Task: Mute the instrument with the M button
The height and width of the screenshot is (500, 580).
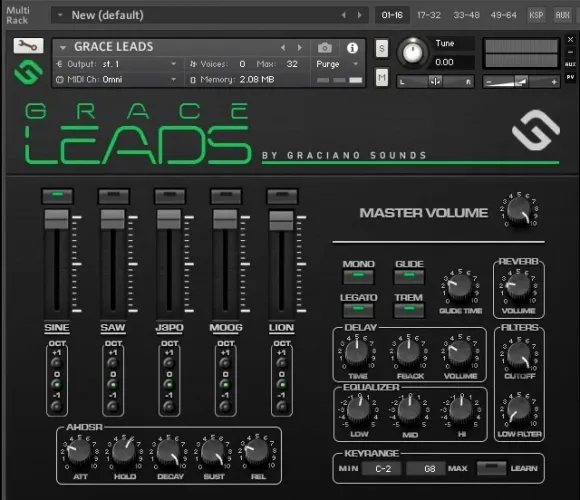Action: pyautogui.click(x=382, y=77)
